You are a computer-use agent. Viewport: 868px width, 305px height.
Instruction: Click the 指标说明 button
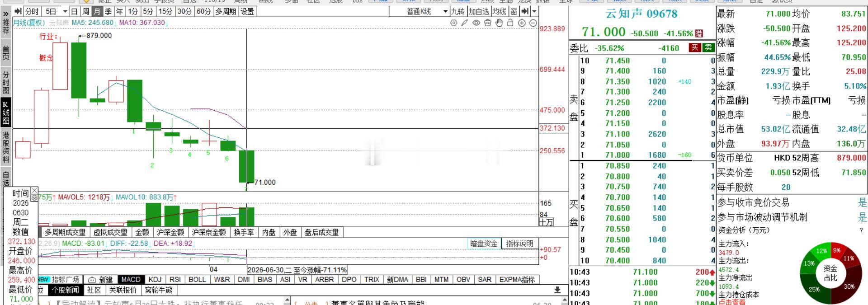coord(519,244)
